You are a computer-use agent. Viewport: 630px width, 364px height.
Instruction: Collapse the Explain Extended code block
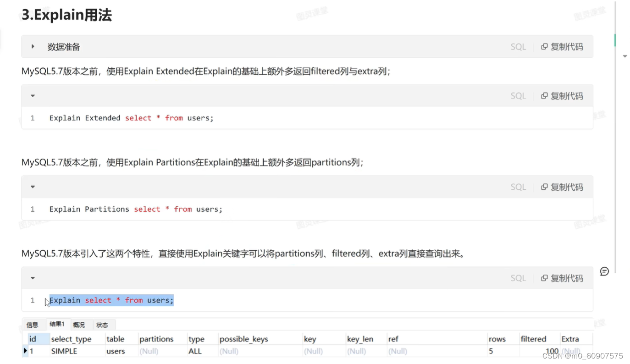coord(33,96)
